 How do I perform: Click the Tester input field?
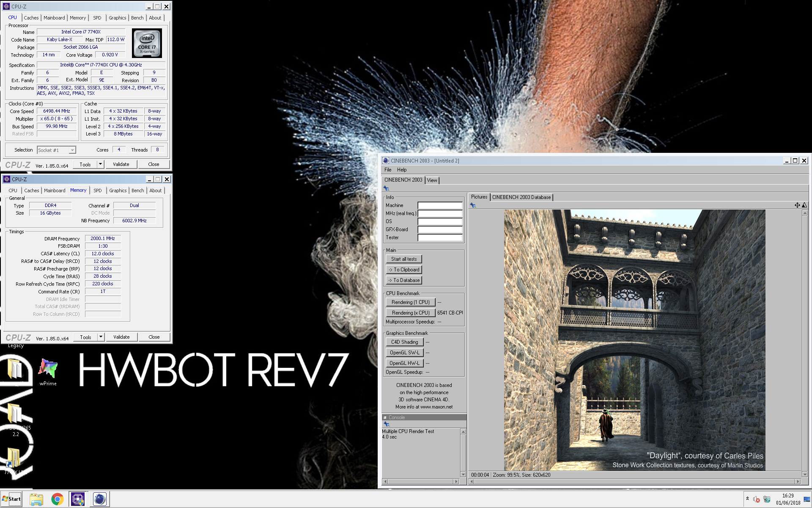coord(440,237)
